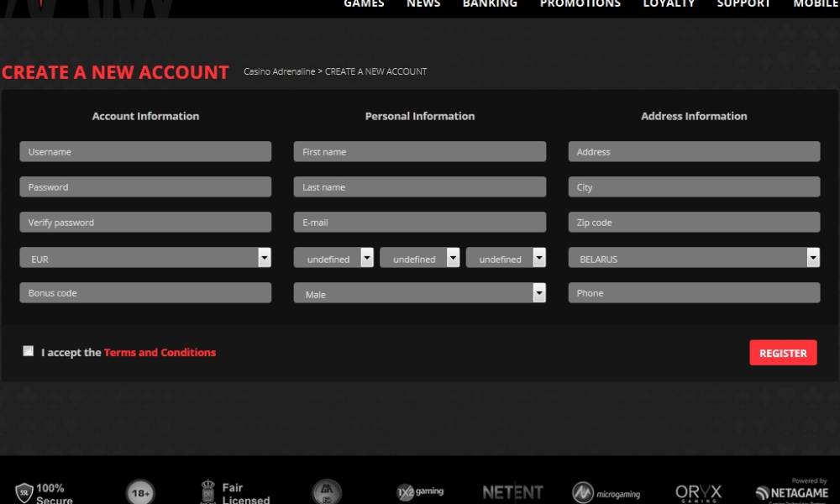840x504 pixels.
Task: Open the Terms and Conditions link
Action: pyautogui.click(x=160, y=353)
